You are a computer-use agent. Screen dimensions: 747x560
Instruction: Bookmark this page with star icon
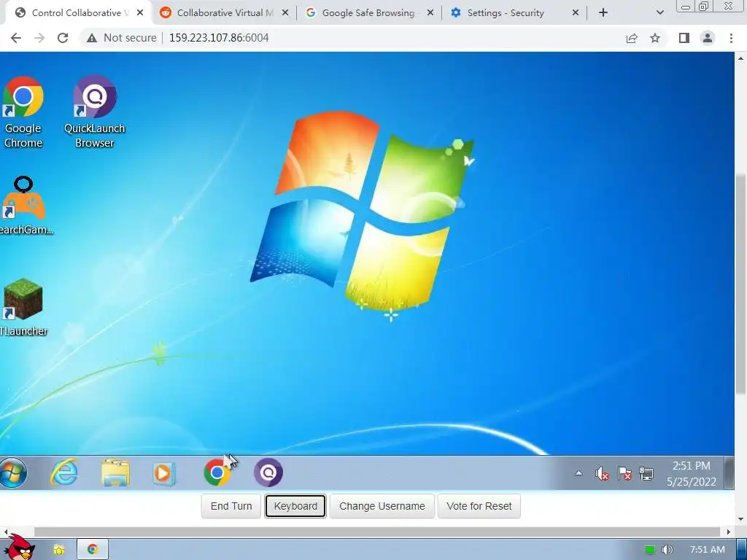pos(655,38)
